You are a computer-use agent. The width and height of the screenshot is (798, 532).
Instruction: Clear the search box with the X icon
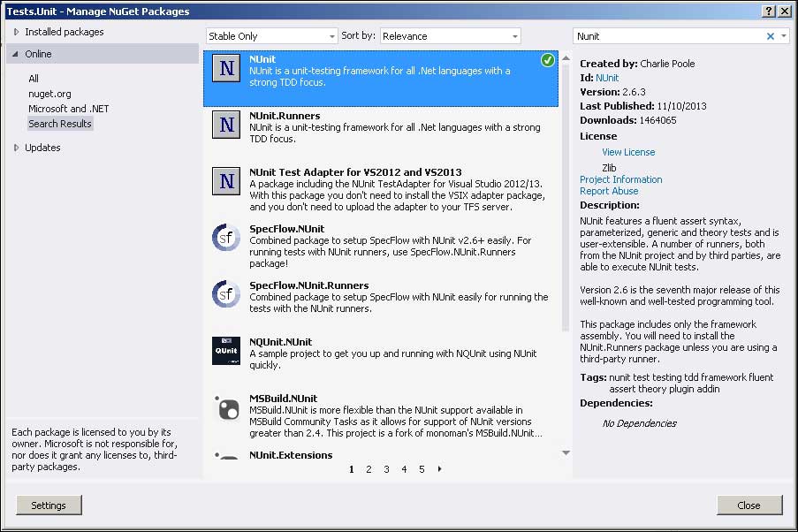[x=770, y=36]
